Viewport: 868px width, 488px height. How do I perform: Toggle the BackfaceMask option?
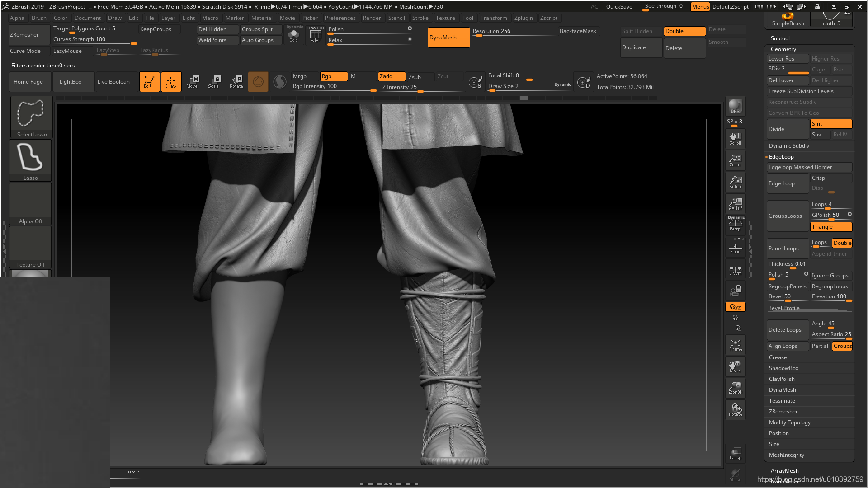pyautogui.click(x=578, y=31)
